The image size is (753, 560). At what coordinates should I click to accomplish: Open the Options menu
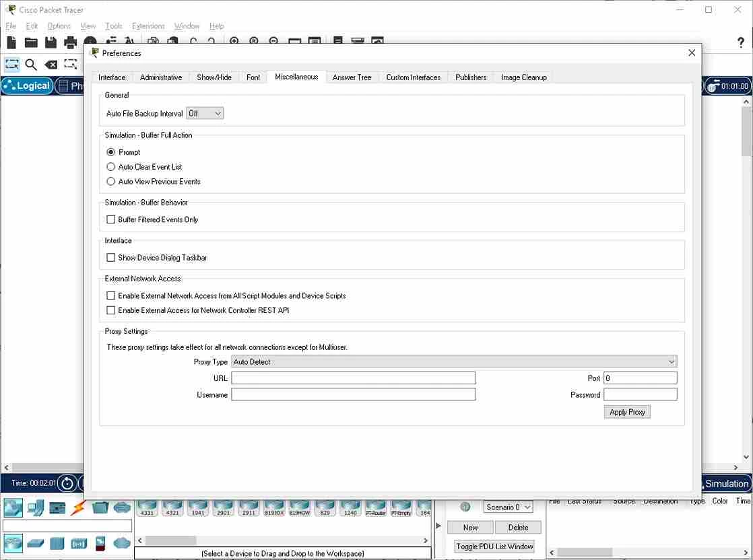click(59, 26)
